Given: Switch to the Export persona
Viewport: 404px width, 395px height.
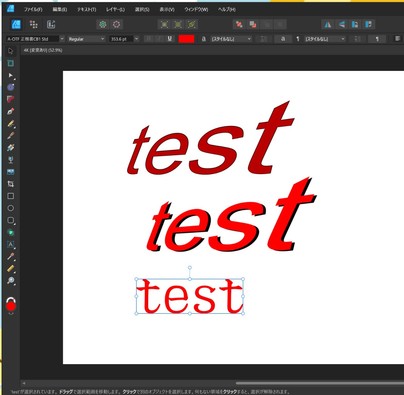Looking at the screenshot, I should (51, 24).
